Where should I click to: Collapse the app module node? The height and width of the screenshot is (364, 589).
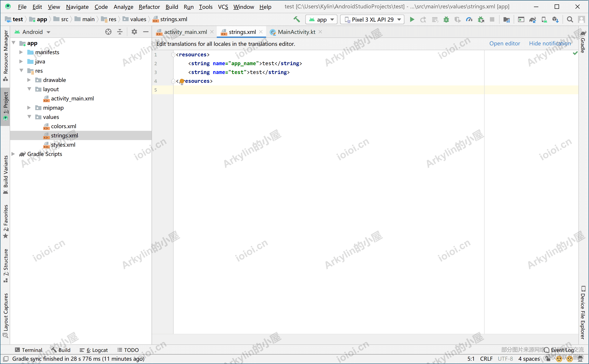pos(14,43)
